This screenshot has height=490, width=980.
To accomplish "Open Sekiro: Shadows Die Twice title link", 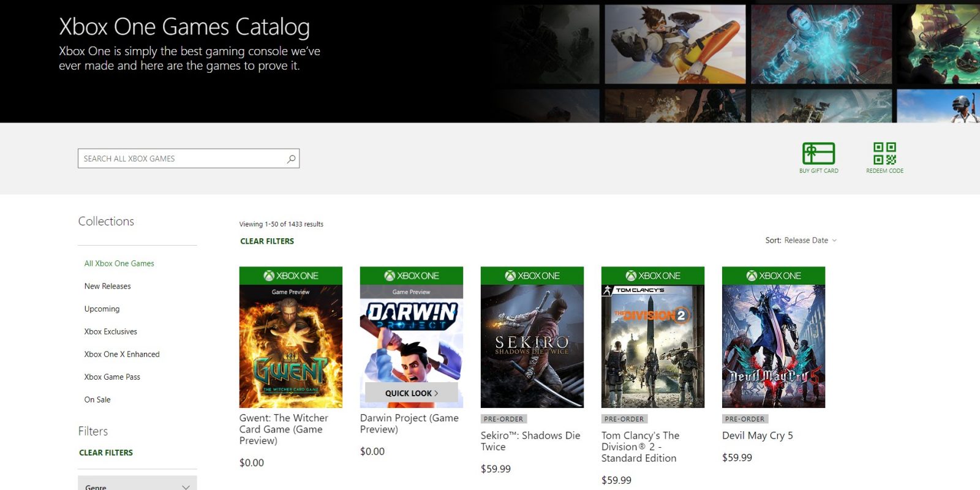I will 530,441.
